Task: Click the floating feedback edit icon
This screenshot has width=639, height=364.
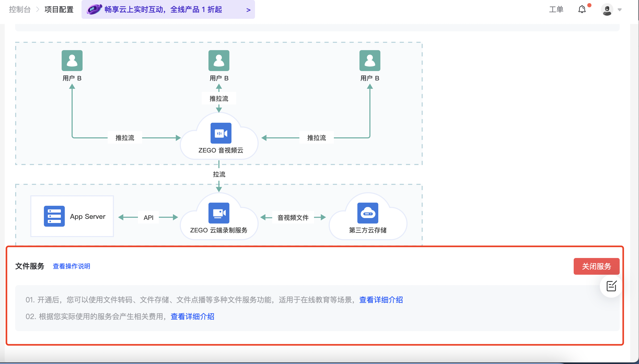Action: point(611,286)
